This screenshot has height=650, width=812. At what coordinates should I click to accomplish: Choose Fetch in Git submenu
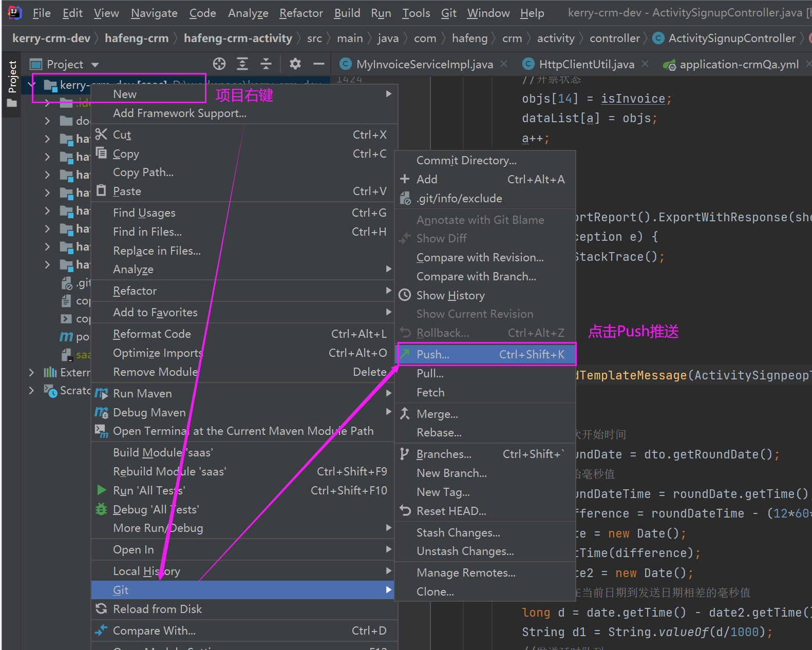[485, 392]
